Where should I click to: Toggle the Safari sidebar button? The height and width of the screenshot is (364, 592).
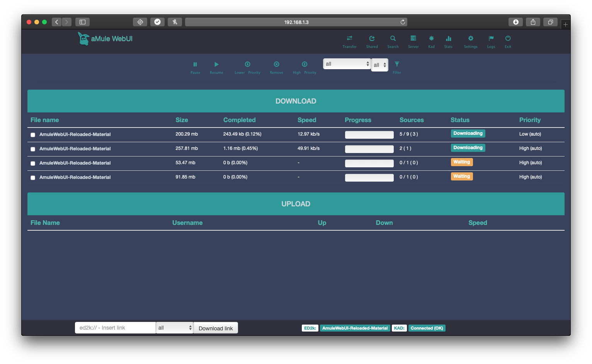click(x=82, y=22)
